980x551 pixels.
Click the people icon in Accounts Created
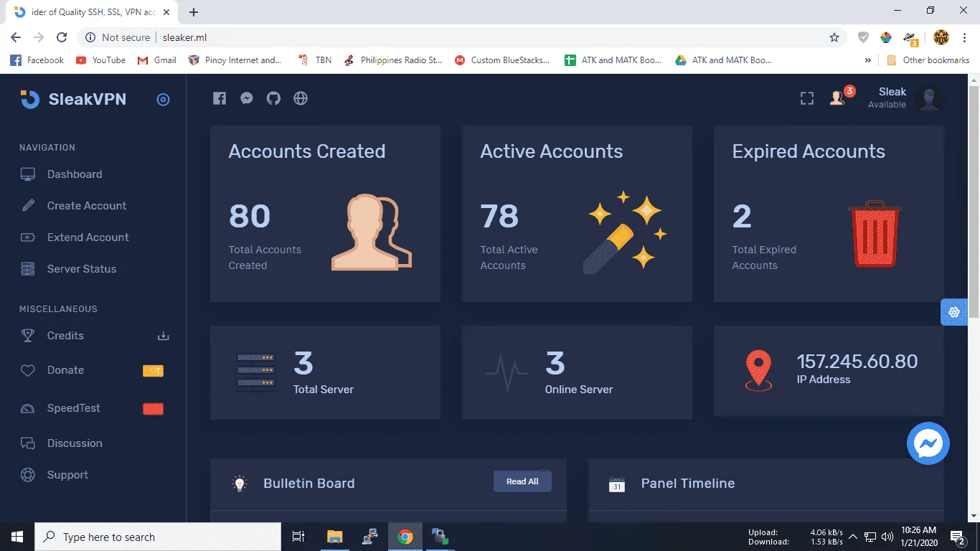click(372, 232)
